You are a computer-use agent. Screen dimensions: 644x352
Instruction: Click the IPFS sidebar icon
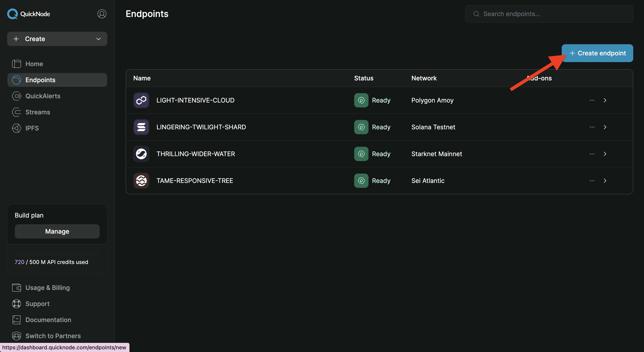pyautogui.click(x=17, y=128)
